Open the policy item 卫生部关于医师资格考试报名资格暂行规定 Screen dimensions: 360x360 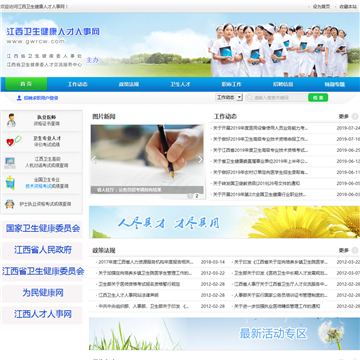(x=139, y=284)
